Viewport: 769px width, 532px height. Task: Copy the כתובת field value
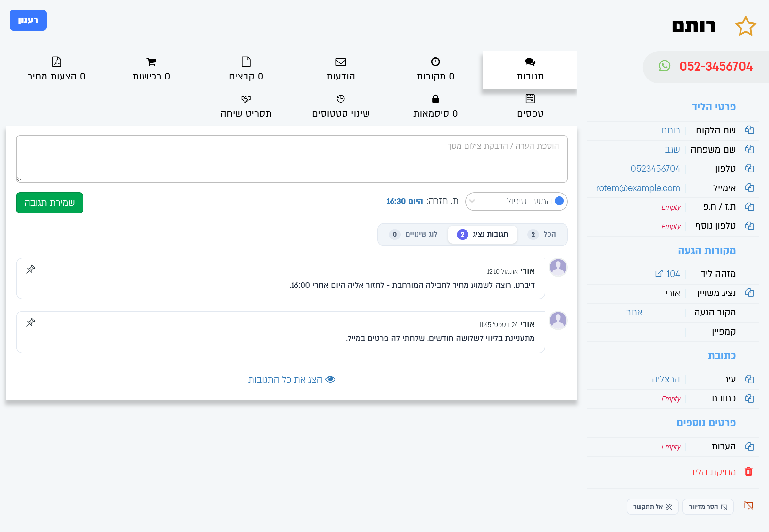749,398
